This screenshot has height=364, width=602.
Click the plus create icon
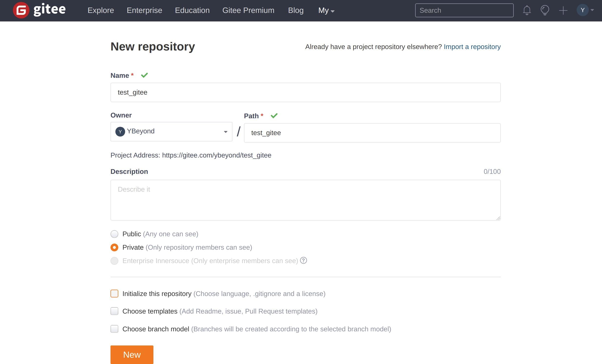563,10
